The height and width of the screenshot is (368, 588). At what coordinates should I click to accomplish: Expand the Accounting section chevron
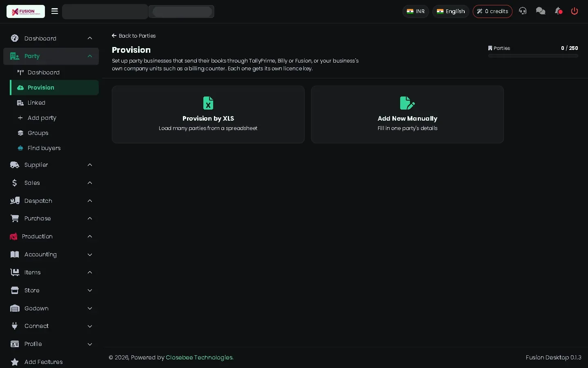(x=90, y=254)
